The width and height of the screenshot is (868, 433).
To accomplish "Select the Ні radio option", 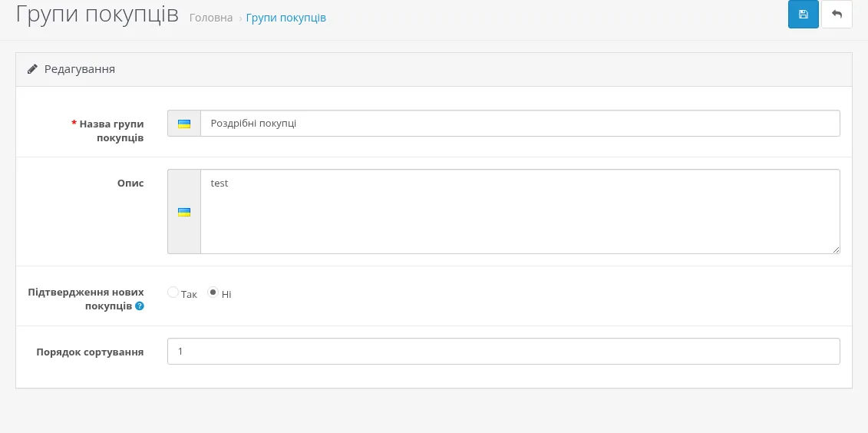I will click(213, 293).
